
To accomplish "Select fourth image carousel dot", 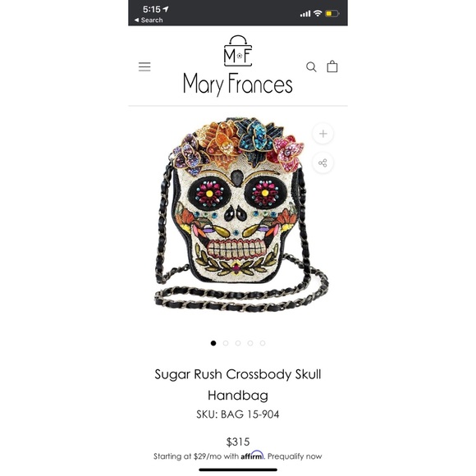I will (250, 343).
